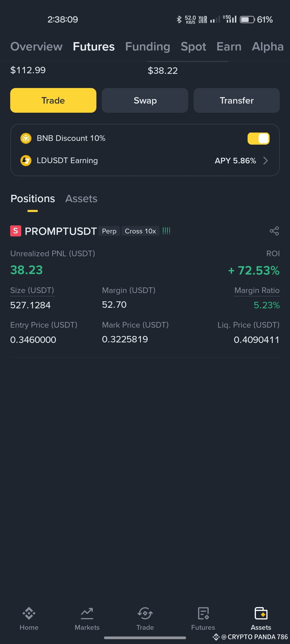The width and height of the screenshot is (290, 644).
Task: Tap the Margin Ratio label
Action: (257, 290)
